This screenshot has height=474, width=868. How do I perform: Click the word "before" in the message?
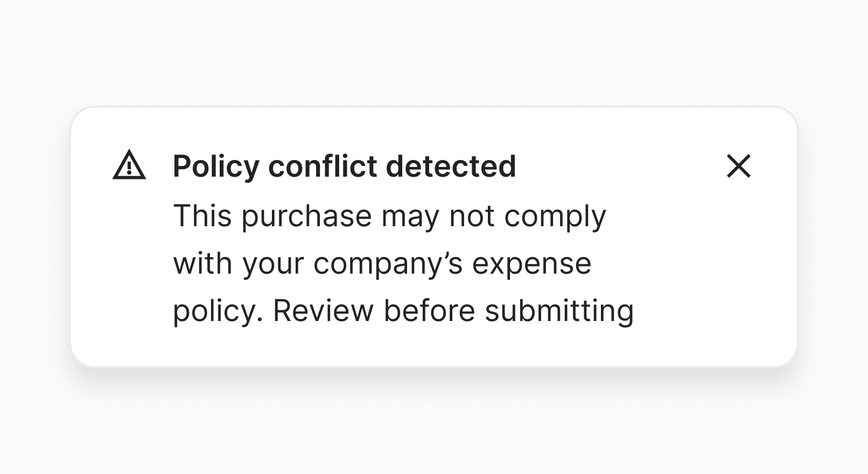[x=429, y=311]
